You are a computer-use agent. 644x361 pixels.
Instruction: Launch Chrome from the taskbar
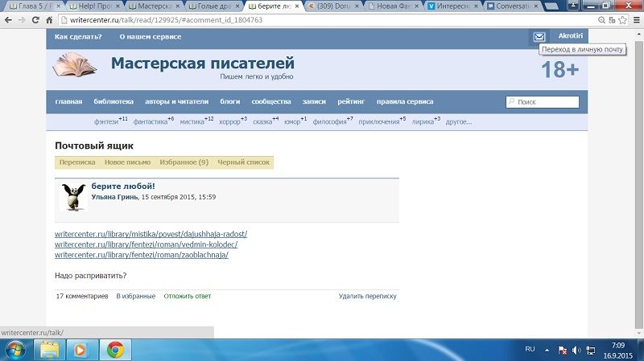pyautogui.click(x=115, y=350)
